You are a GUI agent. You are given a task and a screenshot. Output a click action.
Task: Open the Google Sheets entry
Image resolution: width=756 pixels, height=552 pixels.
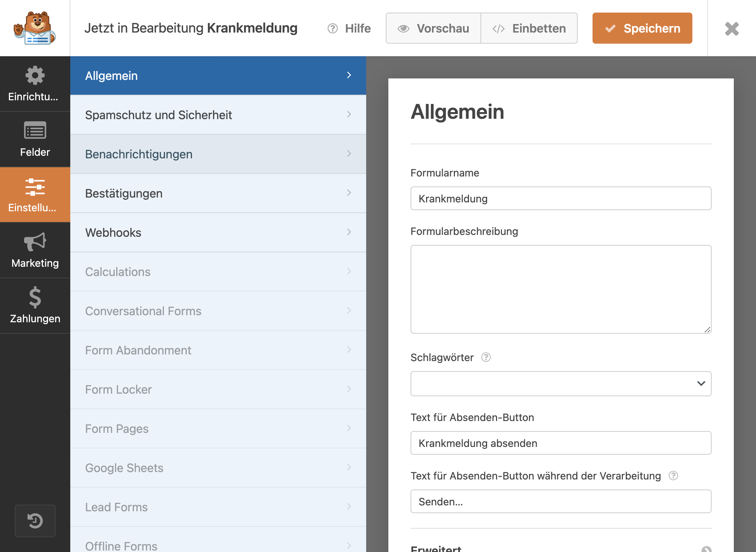pyautogui.click(x=218, y=468)
